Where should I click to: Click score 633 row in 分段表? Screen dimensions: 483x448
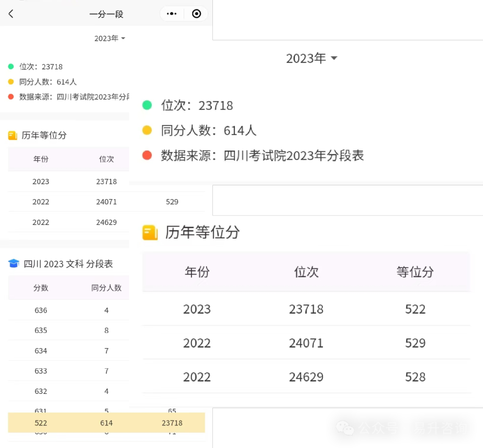pyautogui.click(x=68, y=371)
